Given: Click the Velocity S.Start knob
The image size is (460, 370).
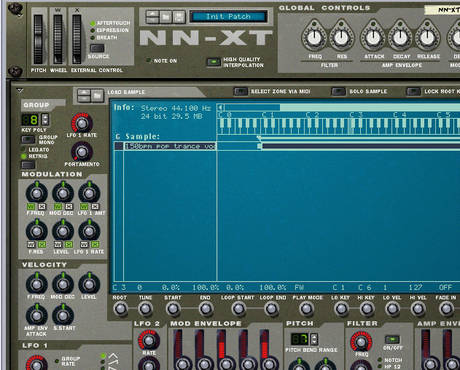Looking at the screenshot, I should click(x=63, y=315).
